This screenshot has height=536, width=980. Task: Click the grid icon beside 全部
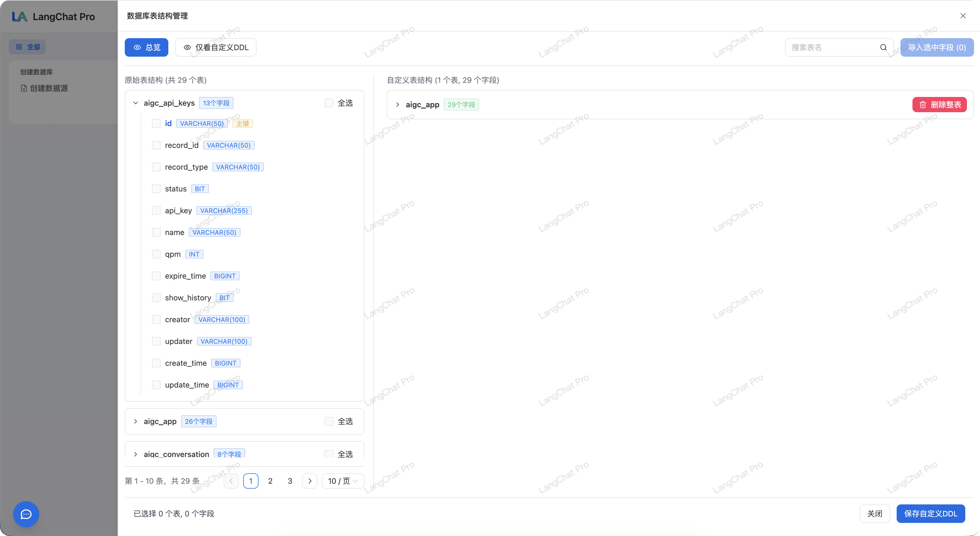tap(19, 47)
